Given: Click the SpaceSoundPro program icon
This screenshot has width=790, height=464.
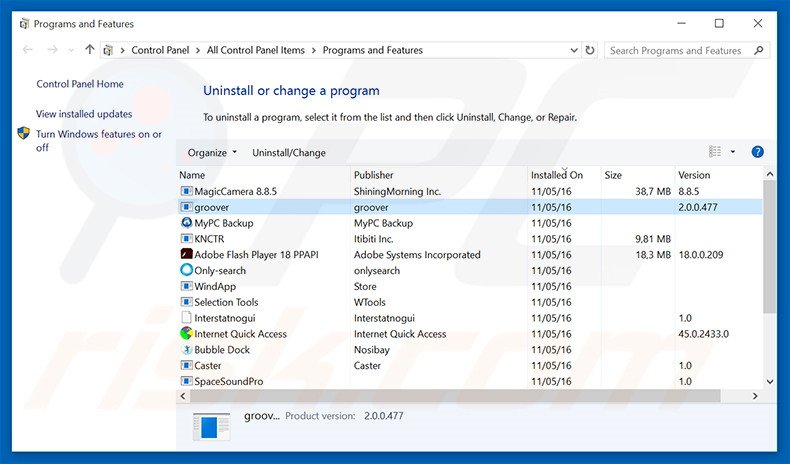Looking at the screenshot, I should point(186,381).
